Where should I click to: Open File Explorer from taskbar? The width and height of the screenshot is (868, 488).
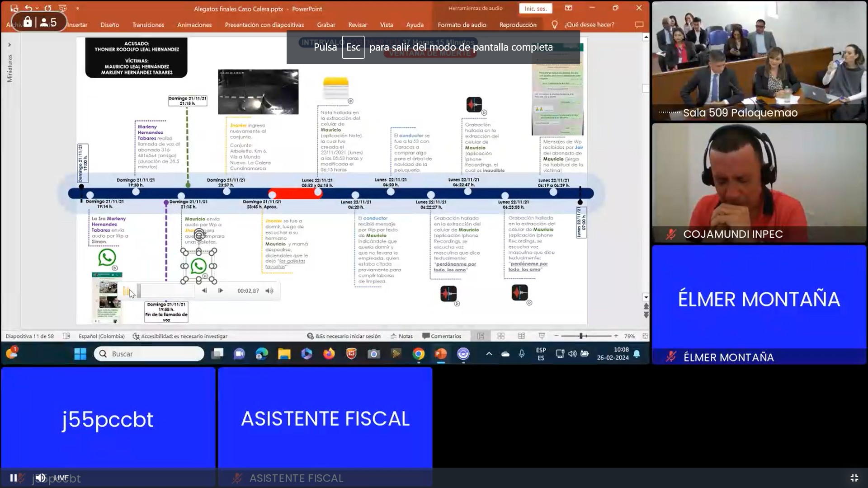click(x=284, y=354)
